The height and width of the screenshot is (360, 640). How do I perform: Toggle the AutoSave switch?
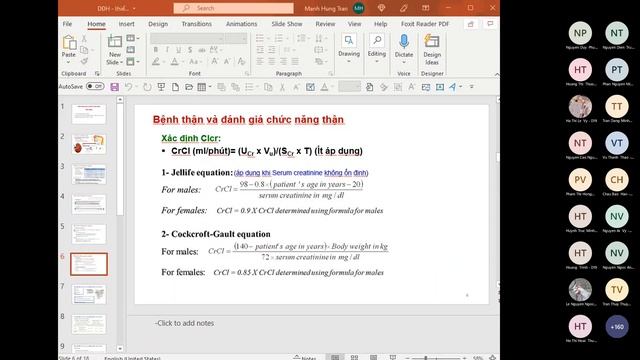(x=95, y=86)
